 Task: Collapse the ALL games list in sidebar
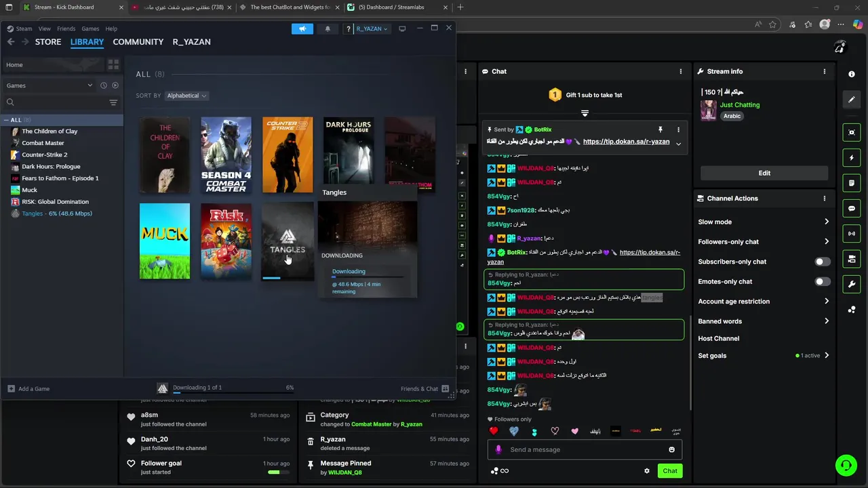click(x=6, y=120)
